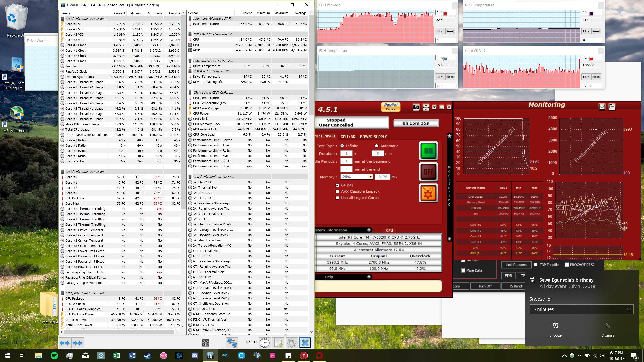Expand the Help section

(369, 277)
